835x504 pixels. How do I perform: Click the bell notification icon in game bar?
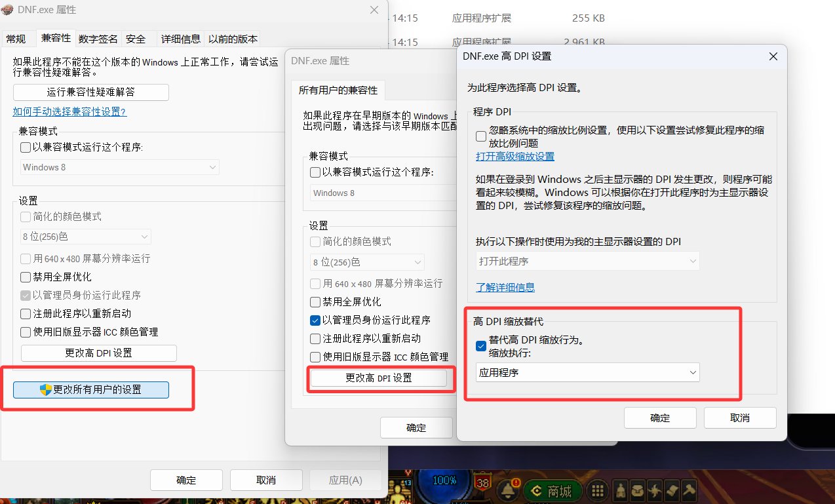click(x=506, y=490)
